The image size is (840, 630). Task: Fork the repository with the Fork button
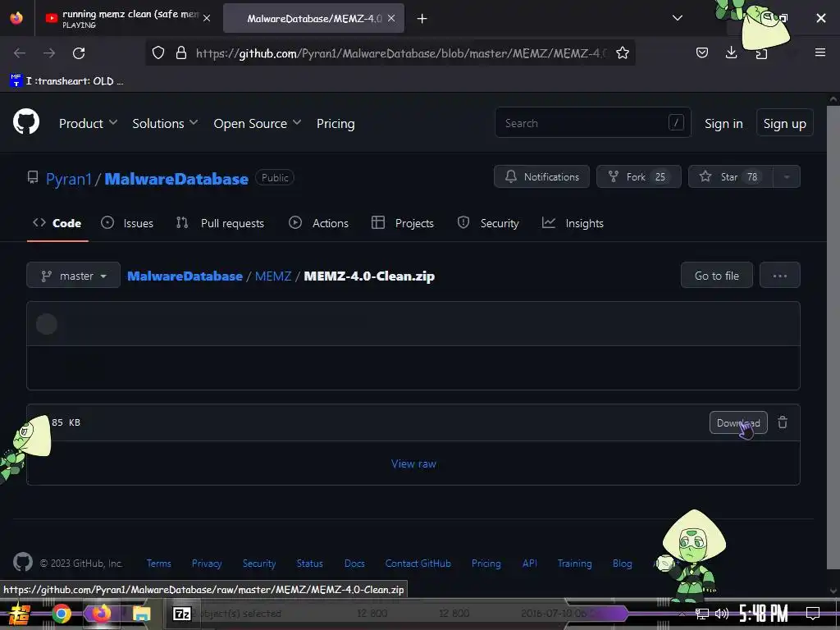point(638,177)
